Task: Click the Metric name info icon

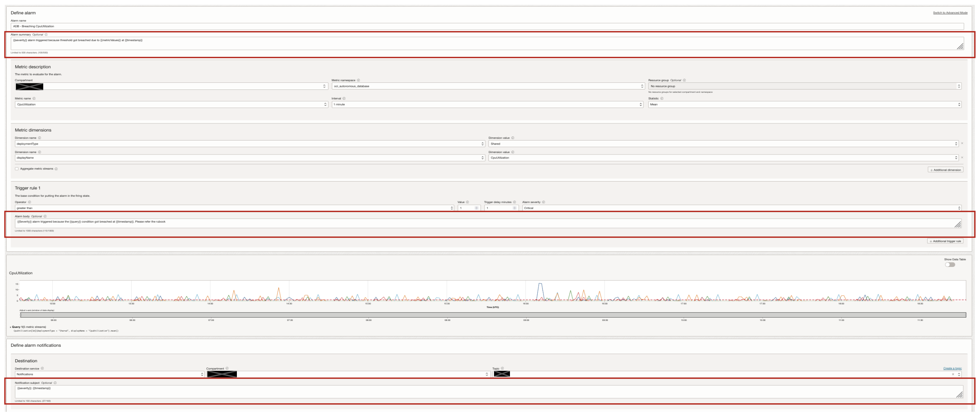Action: (x=35, y=99)
